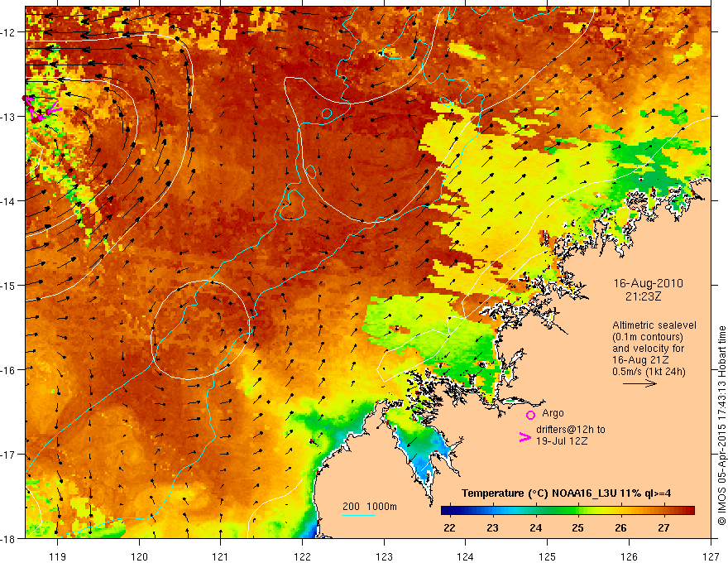The image size is (728, 563).
Task: Click the "19-Jul 12Z" legend text
Action: 562,440
